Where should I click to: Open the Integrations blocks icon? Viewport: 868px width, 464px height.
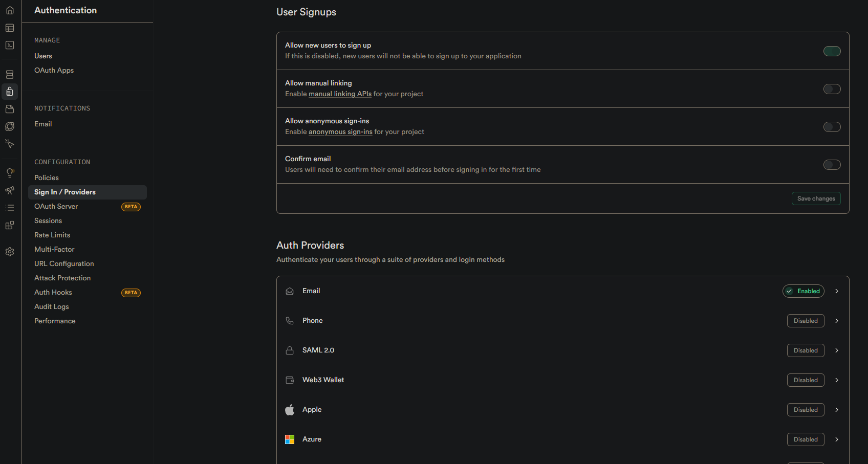tap(10, 225)
